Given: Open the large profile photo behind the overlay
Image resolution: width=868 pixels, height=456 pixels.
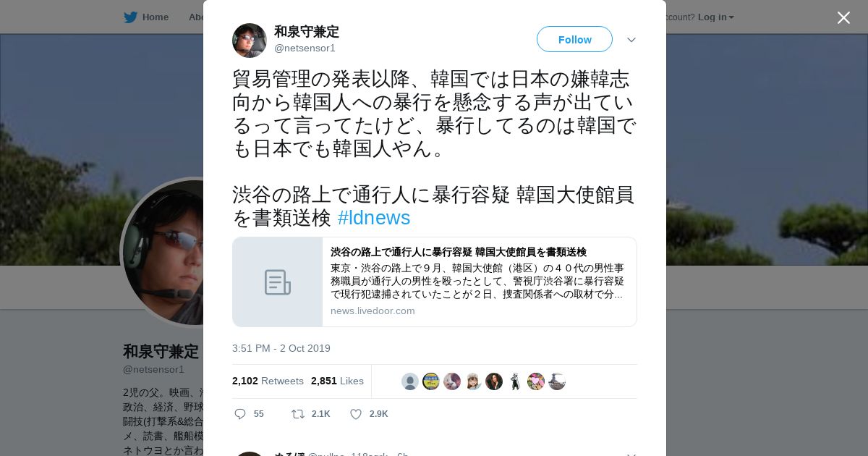Looking at the screenshot, I should [x=163, y=252].
